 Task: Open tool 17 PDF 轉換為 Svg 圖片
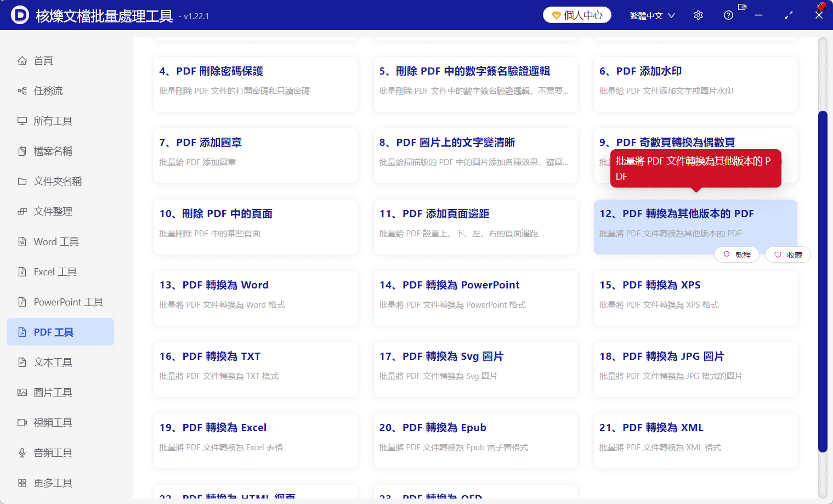pos(475,370)
